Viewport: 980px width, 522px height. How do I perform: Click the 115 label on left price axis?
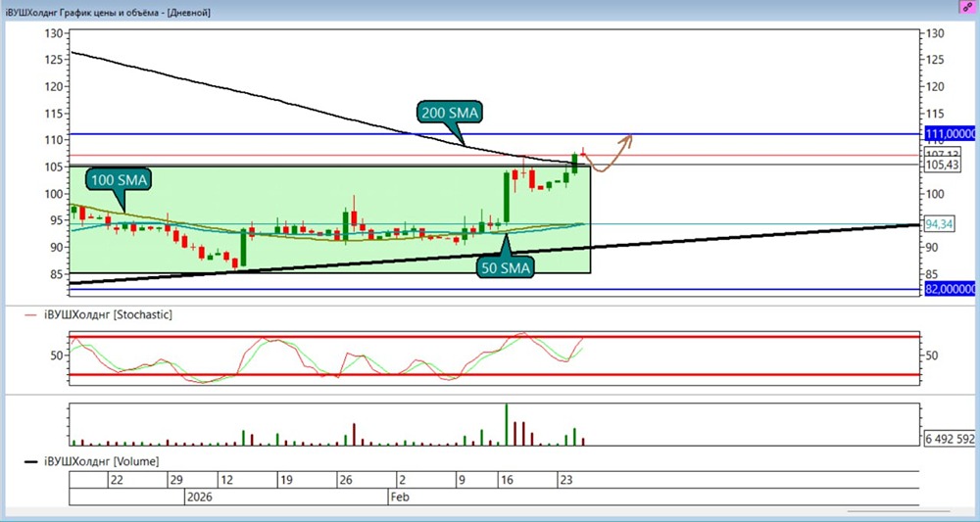click(x=54, y=114)
